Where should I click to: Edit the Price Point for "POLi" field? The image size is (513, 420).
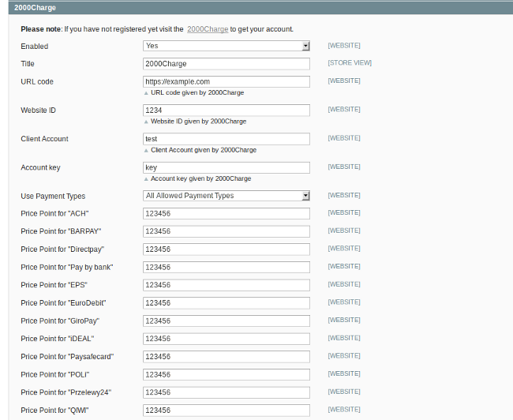coord(226,375)
